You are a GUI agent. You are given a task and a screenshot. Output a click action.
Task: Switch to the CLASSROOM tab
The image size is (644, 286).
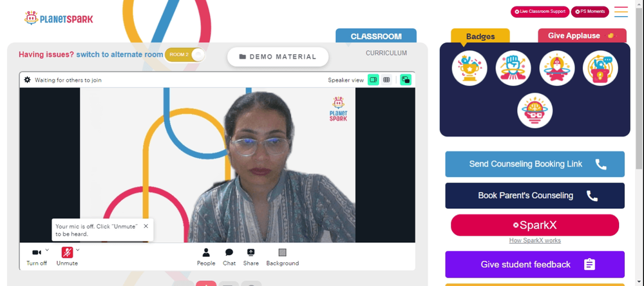tap(376, 36)
